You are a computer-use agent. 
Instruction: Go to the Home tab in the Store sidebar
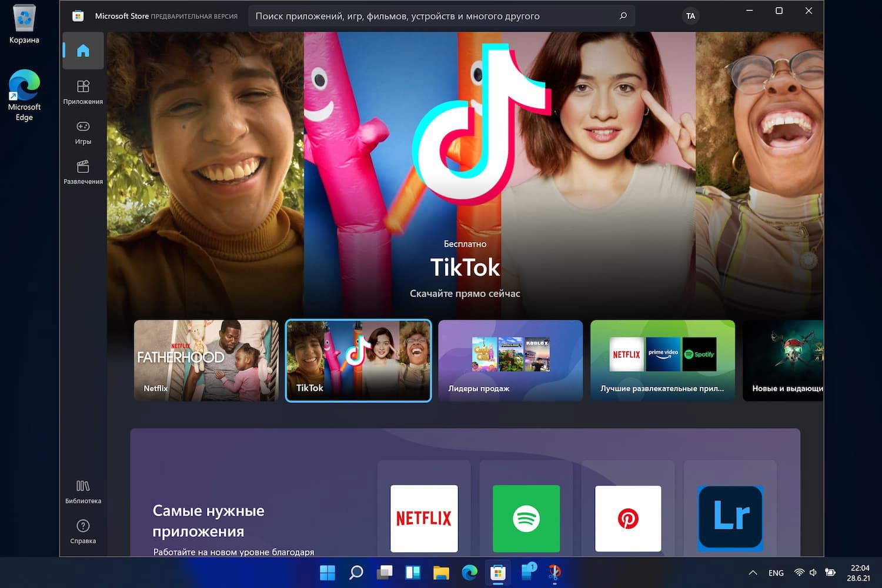(83, 51)
